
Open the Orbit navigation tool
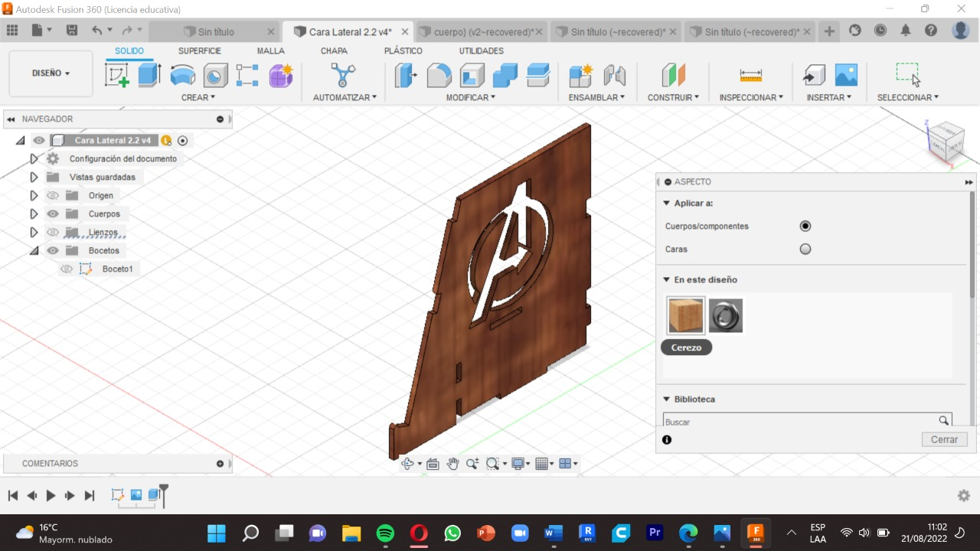click(408, 464)
